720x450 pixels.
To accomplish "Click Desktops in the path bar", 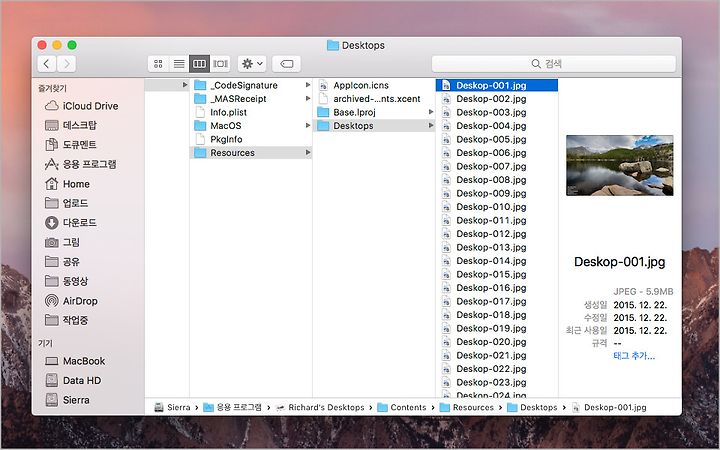I will (532, 407).
